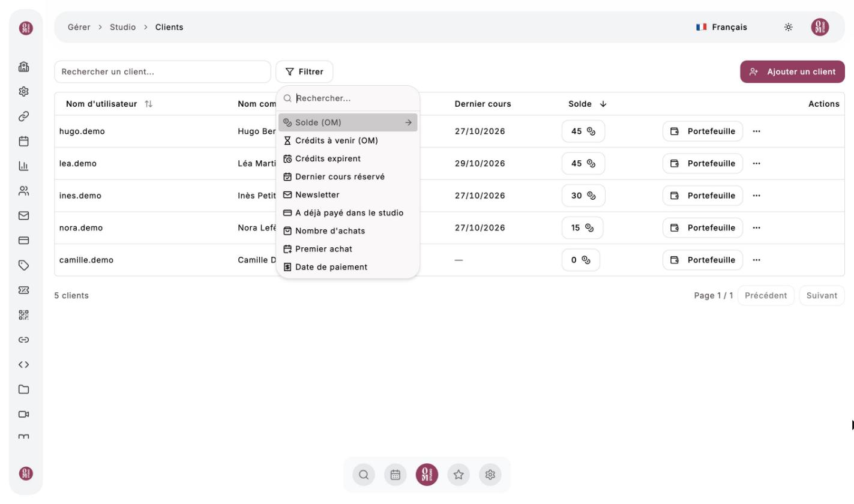Select the Crédits à venir (OM) filter

coord(348,140)
